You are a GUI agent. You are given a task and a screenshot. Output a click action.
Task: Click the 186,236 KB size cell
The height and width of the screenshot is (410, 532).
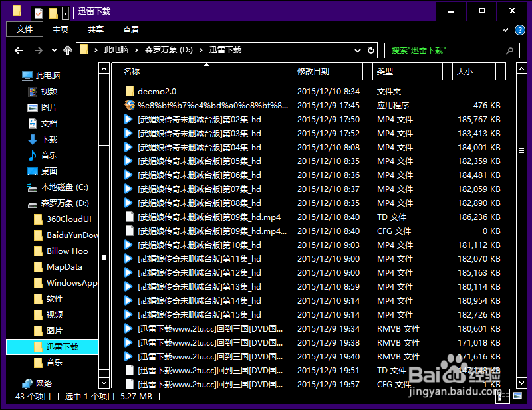479,217
